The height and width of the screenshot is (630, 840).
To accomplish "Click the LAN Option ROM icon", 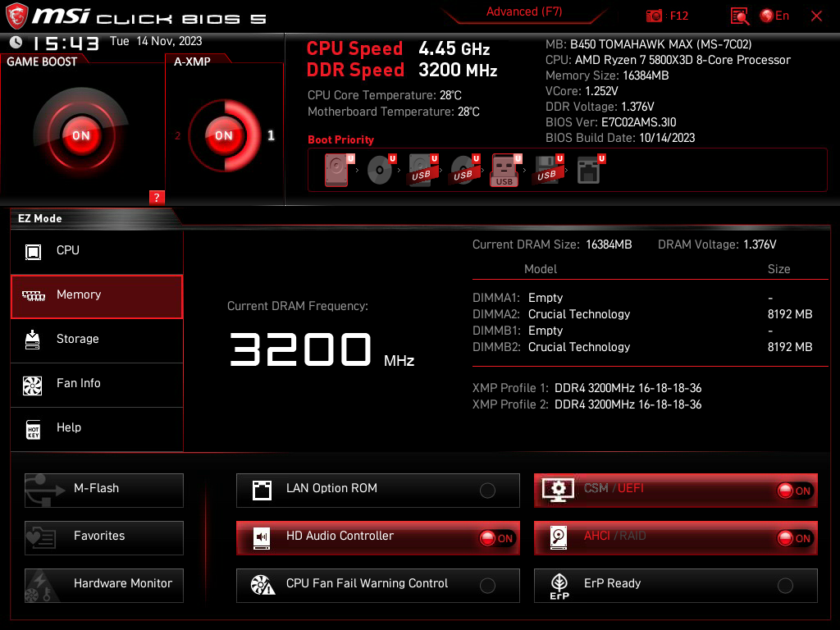I will [262, 491].
